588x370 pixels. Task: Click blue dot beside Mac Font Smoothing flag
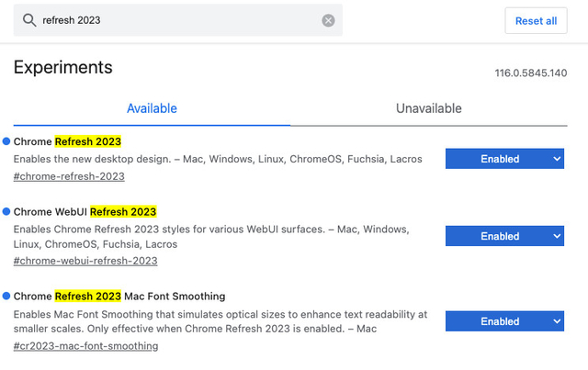coord(6,296)
